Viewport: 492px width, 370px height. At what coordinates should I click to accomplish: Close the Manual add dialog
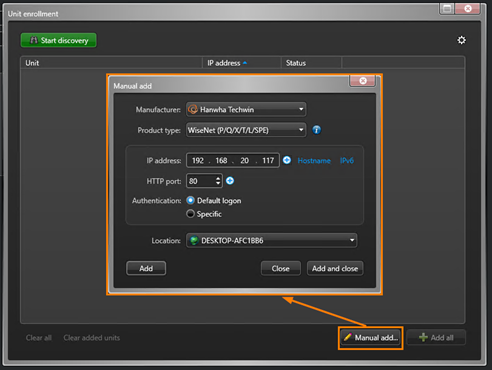click(363, 81)
